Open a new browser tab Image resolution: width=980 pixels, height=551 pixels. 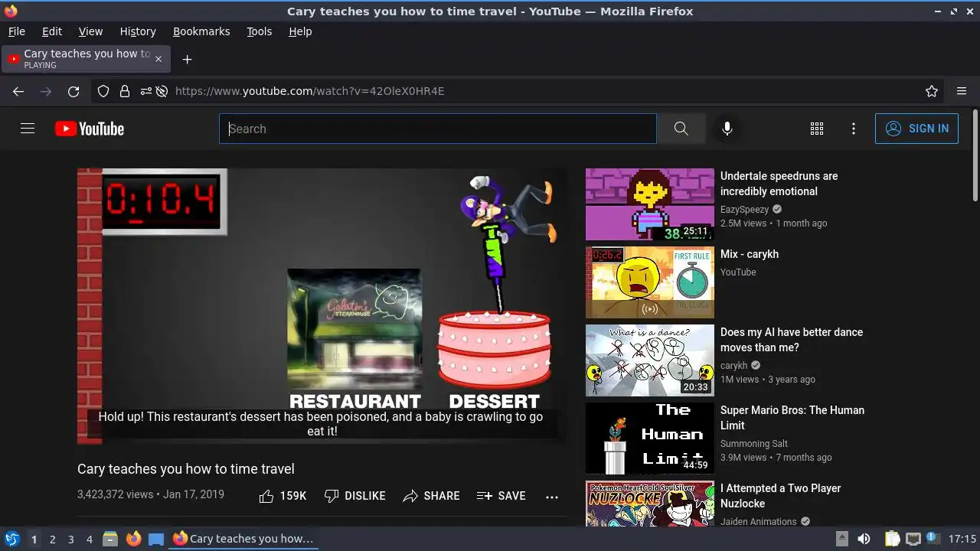[187, 59]
